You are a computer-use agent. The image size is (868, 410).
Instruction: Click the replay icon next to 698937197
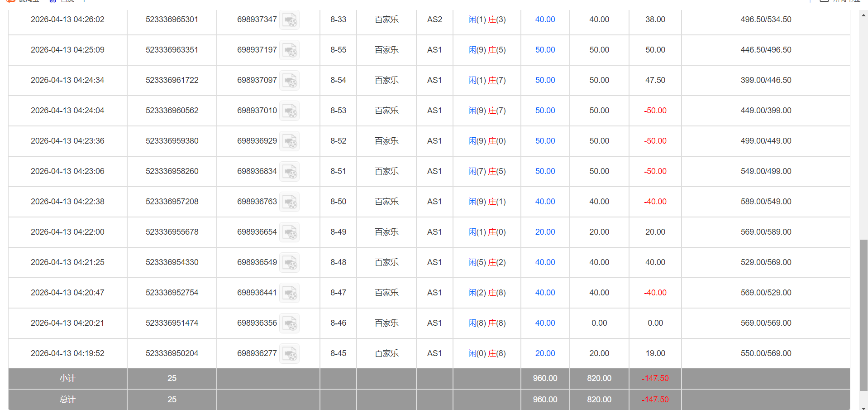point(289,50)
